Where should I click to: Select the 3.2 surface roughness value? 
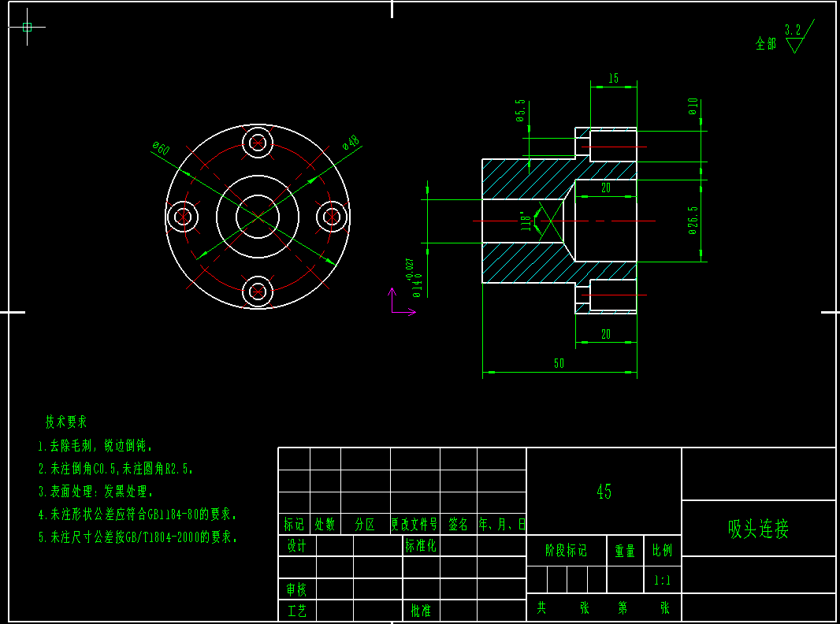pos(793,30)
